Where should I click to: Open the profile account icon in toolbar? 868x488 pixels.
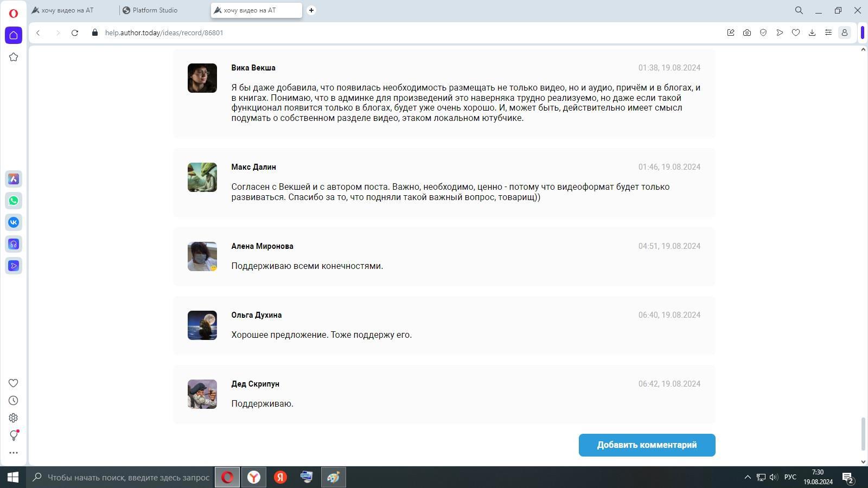[845, 33]
